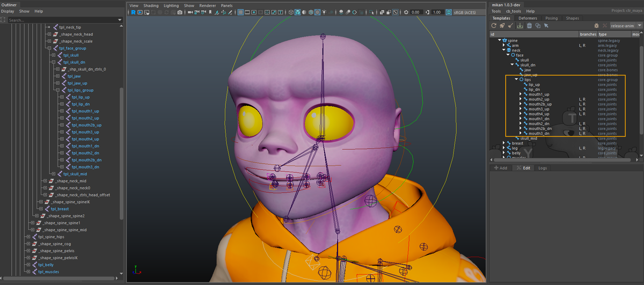Open the release-anim mode dropdown

point(626,25)
